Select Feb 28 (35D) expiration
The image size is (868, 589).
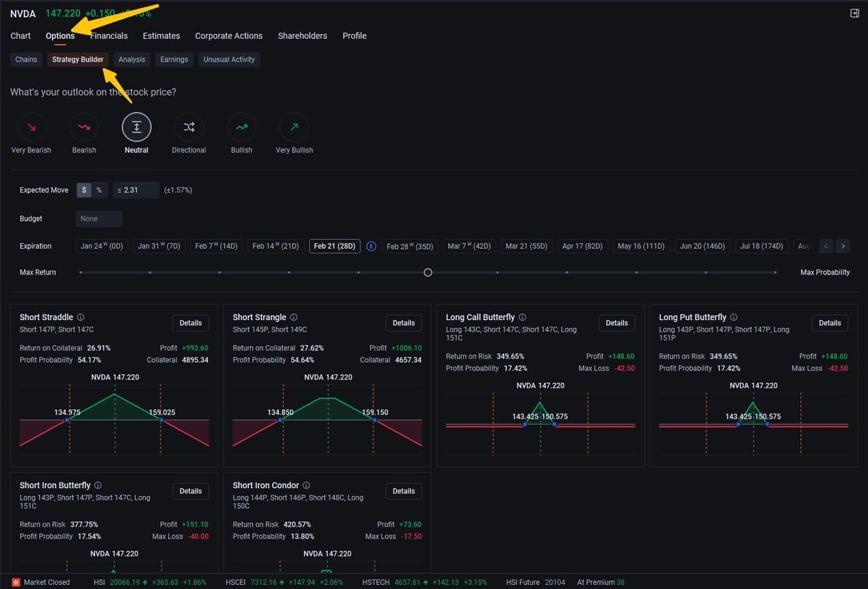coord(410,246)
